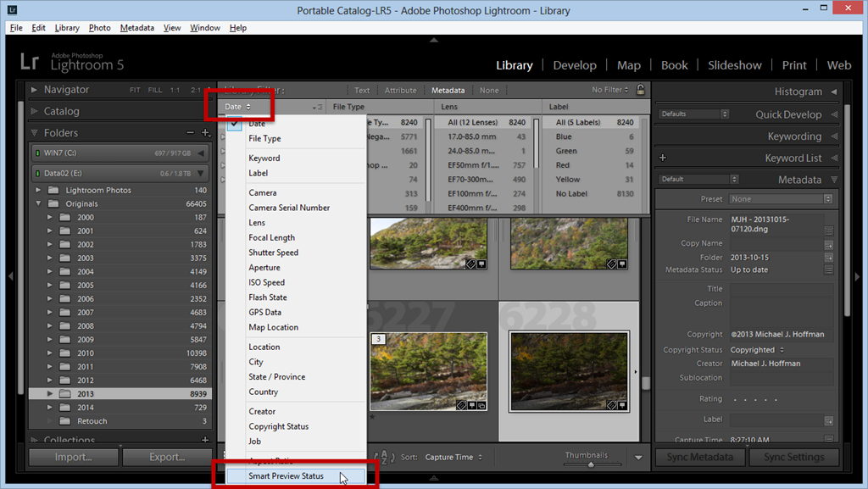Adjust the Thumbnails size slider

click(591, 464)
